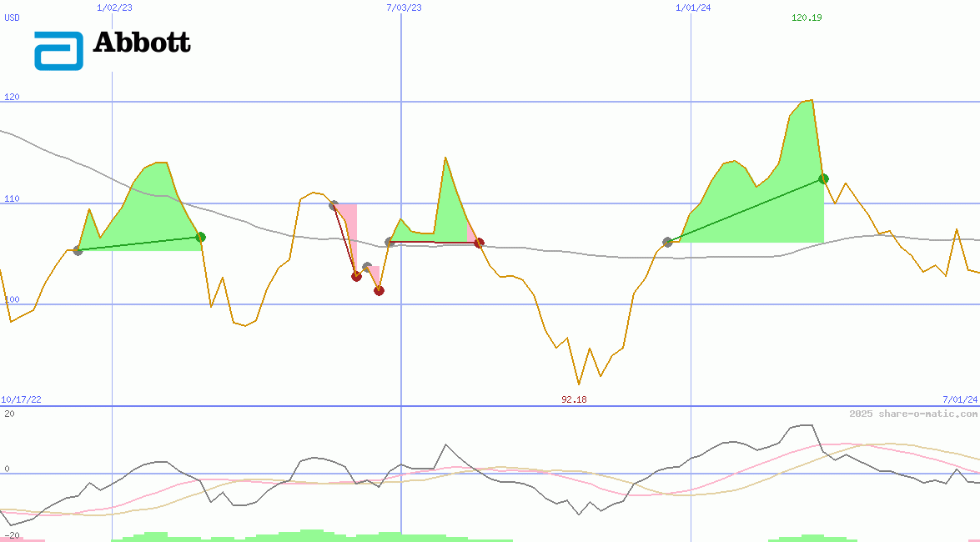Select the 1/02/23 date label

click(x=114, y=8)
